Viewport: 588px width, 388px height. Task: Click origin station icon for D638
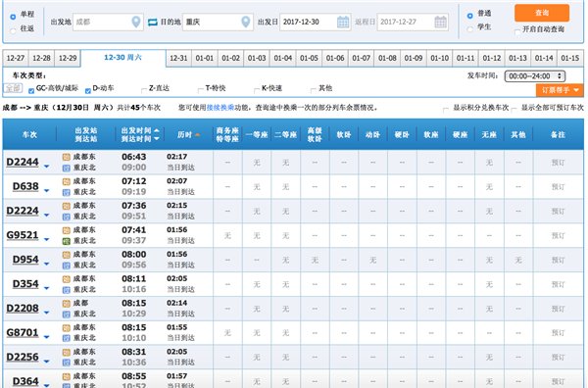click(x=67, y=181)
